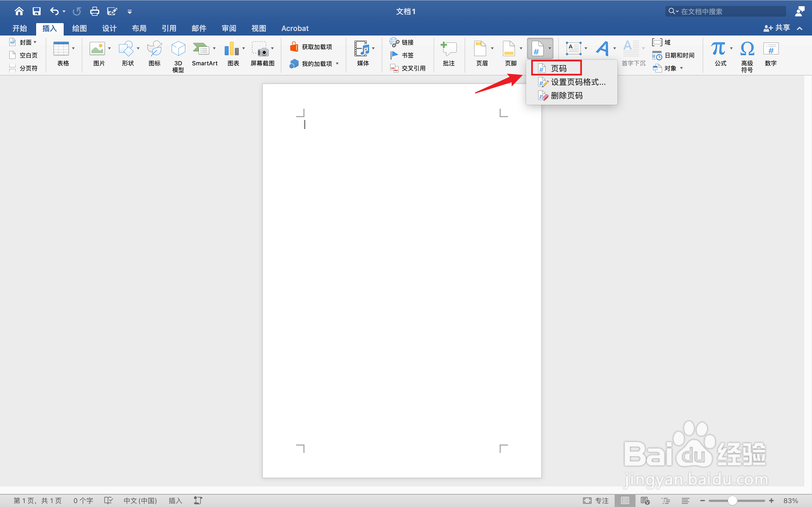
Task: Toggle Focus mode (专注) in status bar
Action: [x=596, y=500]
